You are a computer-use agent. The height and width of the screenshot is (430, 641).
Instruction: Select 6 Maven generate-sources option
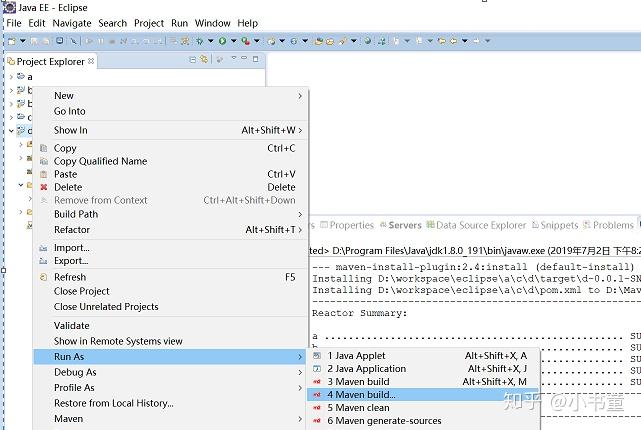(x=423, y=421)
